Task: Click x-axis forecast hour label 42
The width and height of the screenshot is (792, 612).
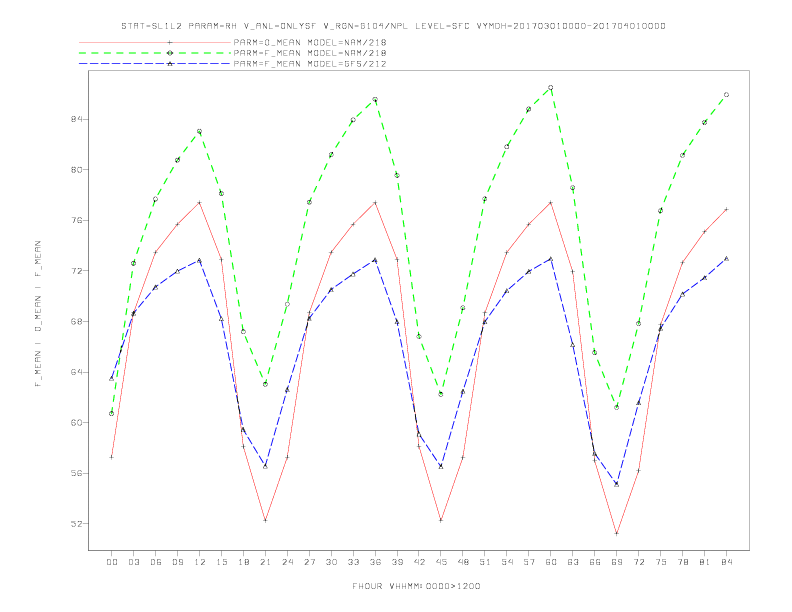Action: (x=419, y=562)
